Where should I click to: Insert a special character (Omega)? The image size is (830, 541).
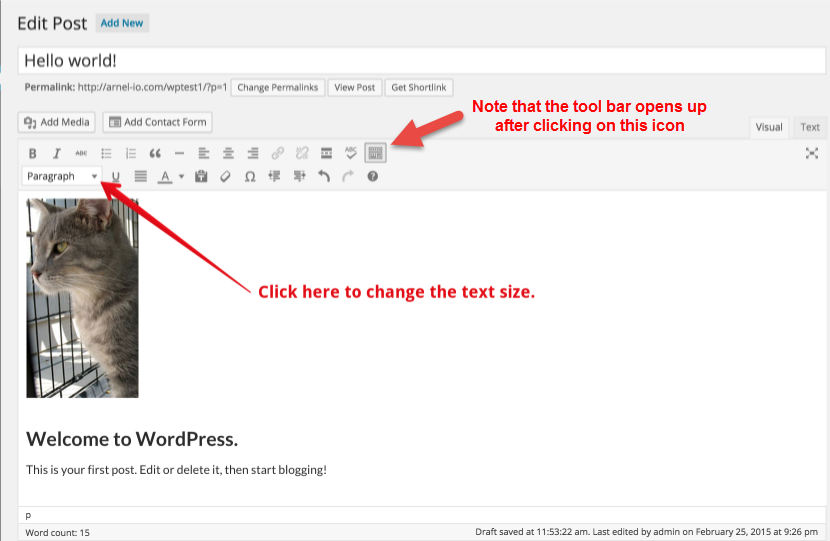click(250, 176)
